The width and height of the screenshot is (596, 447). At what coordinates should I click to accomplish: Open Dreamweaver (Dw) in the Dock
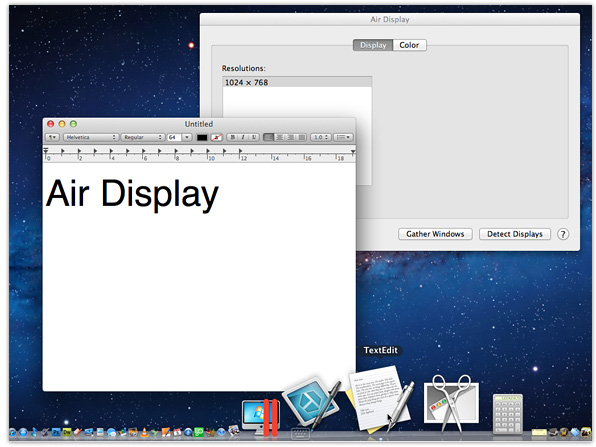(67, 432)
